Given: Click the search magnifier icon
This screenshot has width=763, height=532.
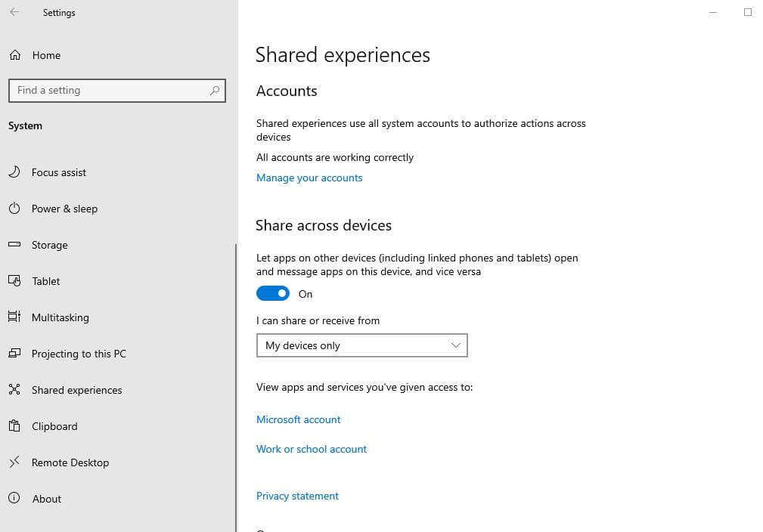Looking at the screenshot, I should pyautogui.click(x=215, y=91).
